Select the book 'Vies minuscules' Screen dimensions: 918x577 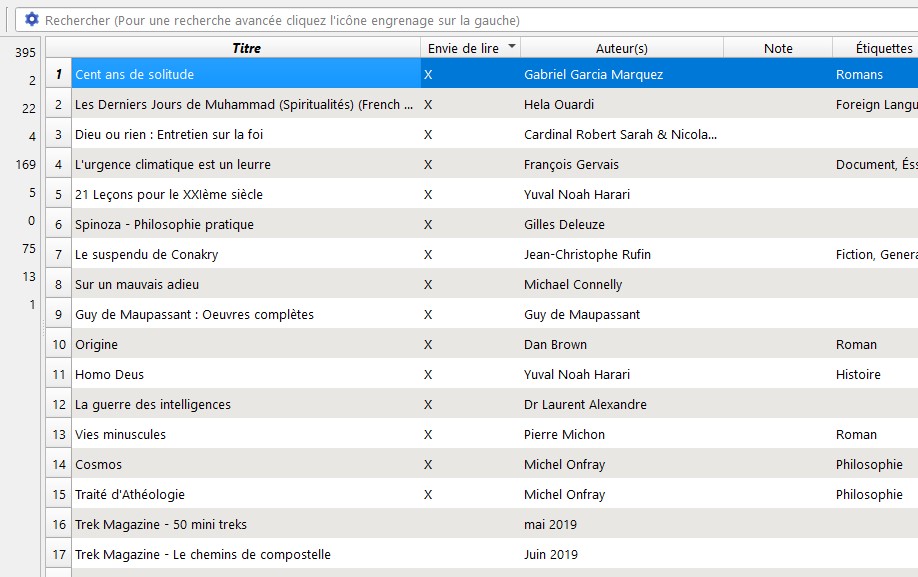120,434
